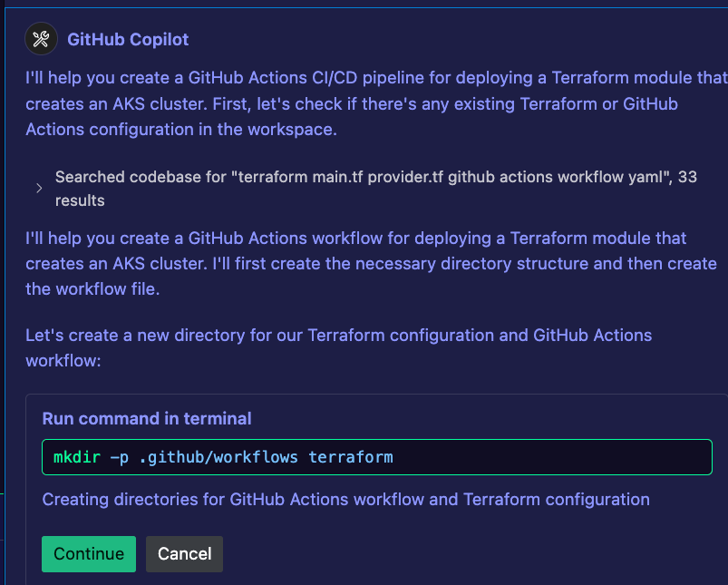Click the word results under Searched codebase

(x=80, y=200)
